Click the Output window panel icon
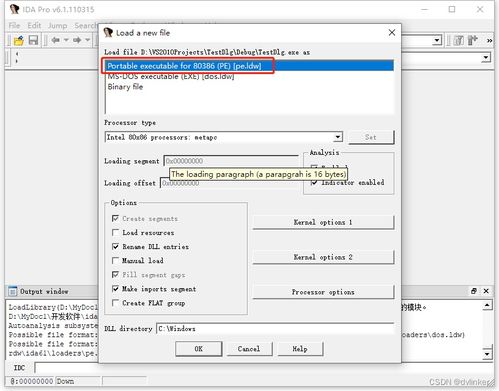Screen dimensions: 499x391 (13, 291)
